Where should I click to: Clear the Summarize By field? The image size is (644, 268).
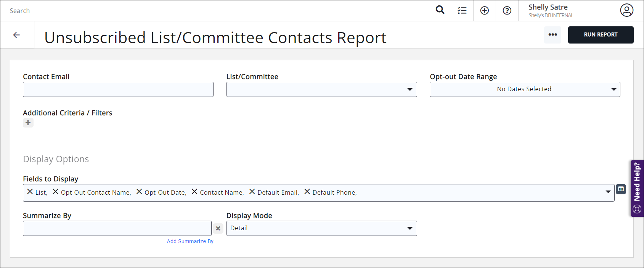pos(218,228)
